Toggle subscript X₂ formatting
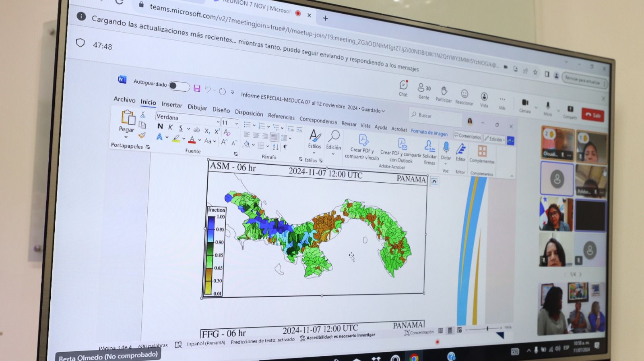The width and height of the screenshot is (644, 361). click(x=207, y=131)
